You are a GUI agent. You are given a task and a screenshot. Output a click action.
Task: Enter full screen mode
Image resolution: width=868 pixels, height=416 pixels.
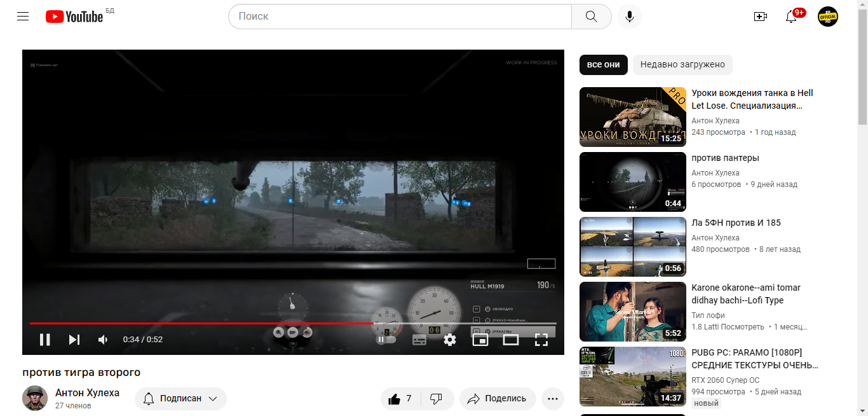point(541,340)
